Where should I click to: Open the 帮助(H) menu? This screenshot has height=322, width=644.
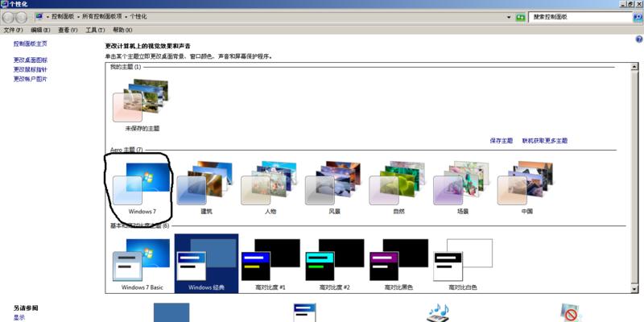pyautogui.click(x=122, y=30)
